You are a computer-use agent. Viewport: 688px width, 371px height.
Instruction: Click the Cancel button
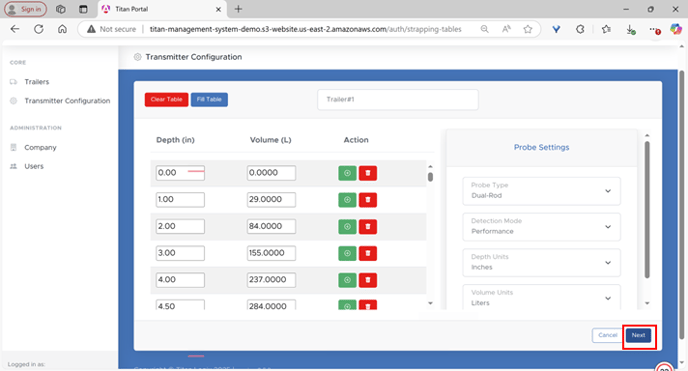pyautogui.click(x=607, y=335)
